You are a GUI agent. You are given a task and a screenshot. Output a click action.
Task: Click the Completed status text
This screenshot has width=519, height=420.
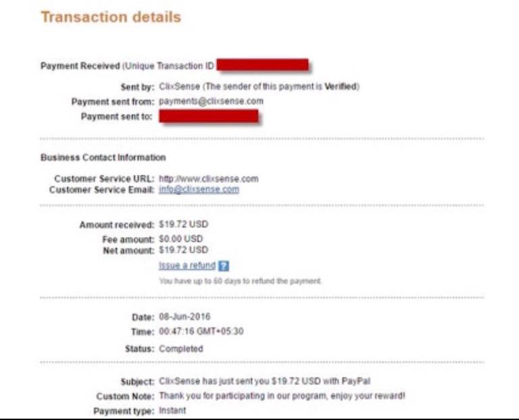[x=181, y=349]
